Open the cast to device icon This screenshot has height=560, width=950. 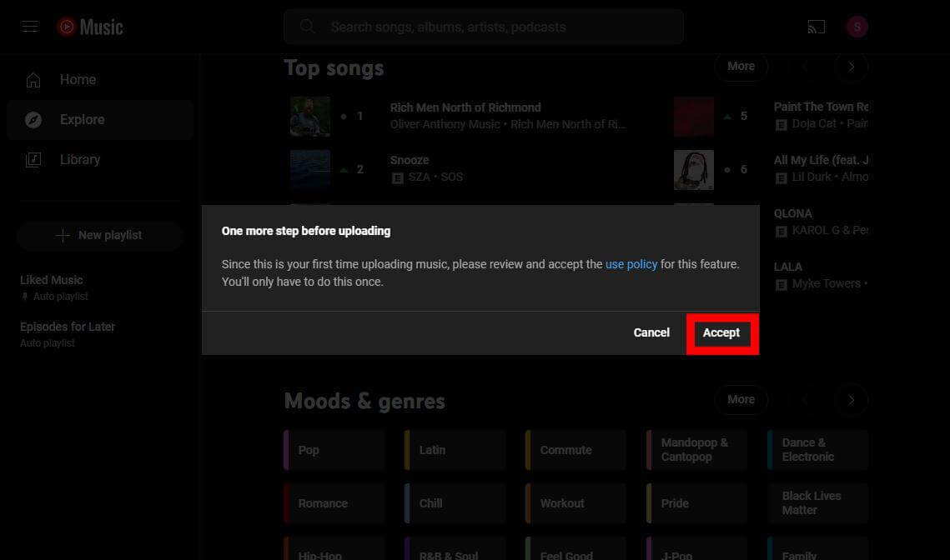coord(816,27)
